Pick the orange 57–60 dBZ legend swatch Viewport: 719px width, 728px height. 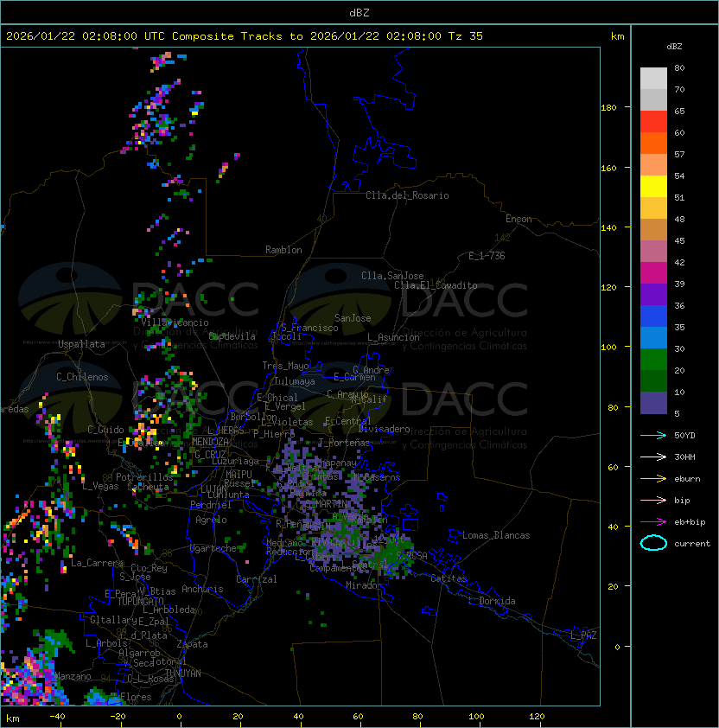(x=653, y=143)
